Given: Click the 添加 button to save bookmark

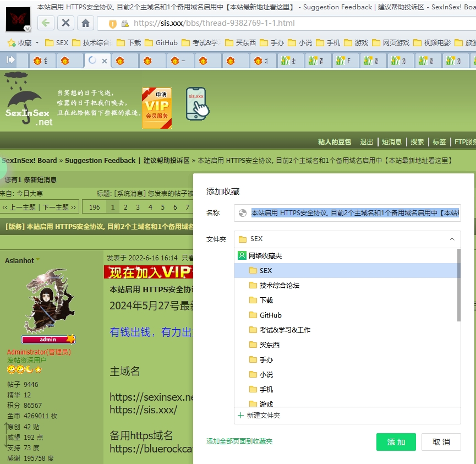Looking at the screenshot, I should tap(396, 442).
